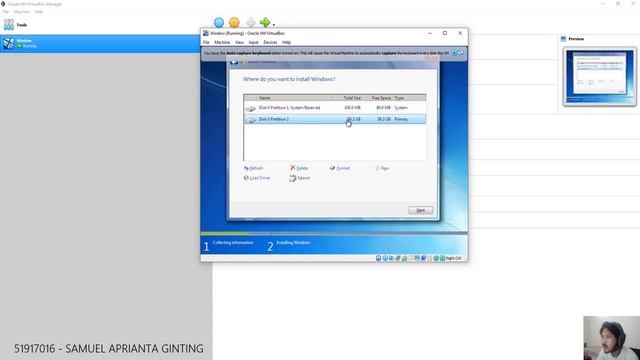Click the Extend link
Viewport: 640px width, 360px height.
[x=300, y=178]
